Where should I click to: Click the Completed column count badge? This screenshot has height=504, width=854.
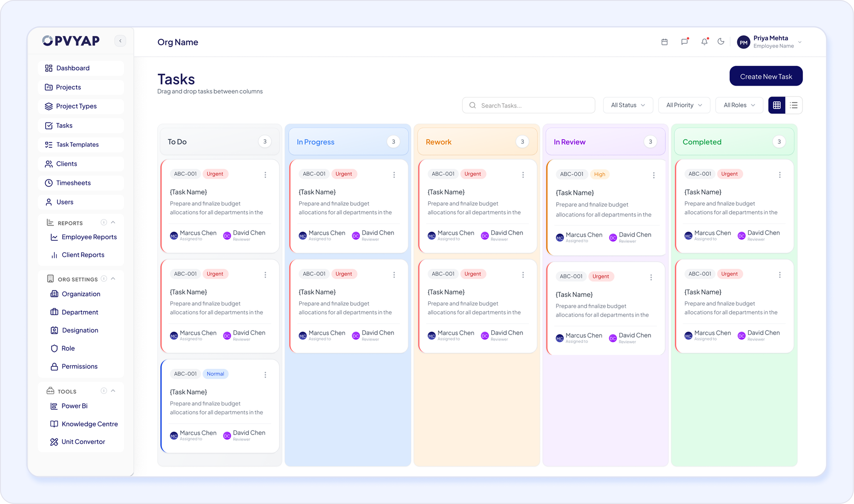779,141
